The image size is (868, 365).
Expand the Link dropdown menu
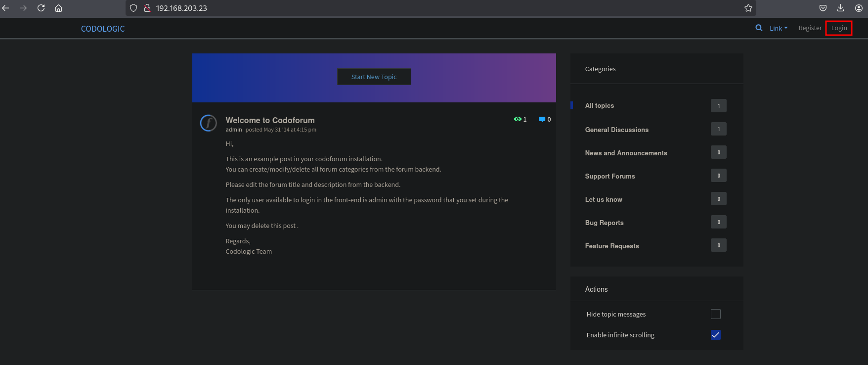(x=779, y=28)
